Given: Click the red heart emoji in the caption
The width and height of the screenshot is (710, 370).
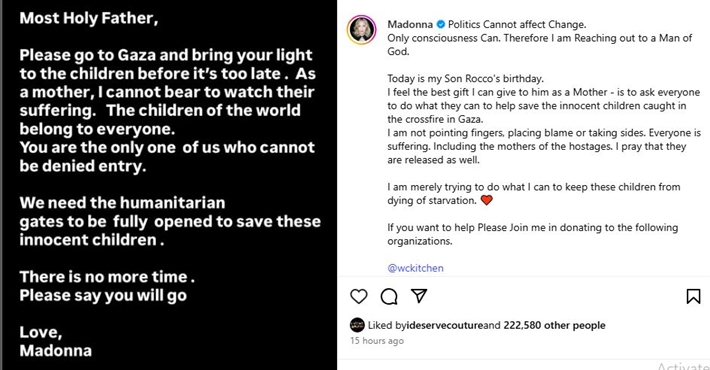Looking at the screenshot, I should coord(486,200).
